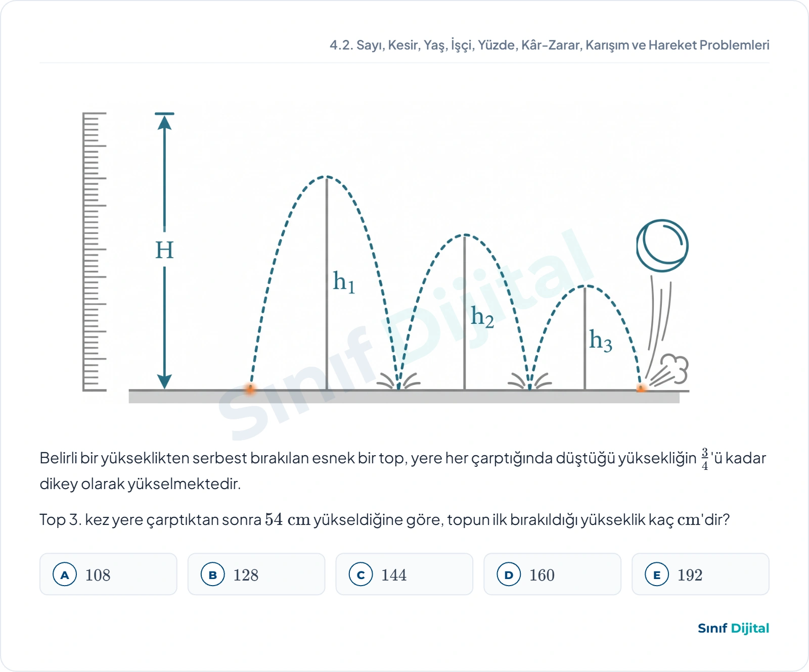Image resolution: width=809 pixels, height=672 pixels.
Task: Click the H height label
Action: point(164,250)
